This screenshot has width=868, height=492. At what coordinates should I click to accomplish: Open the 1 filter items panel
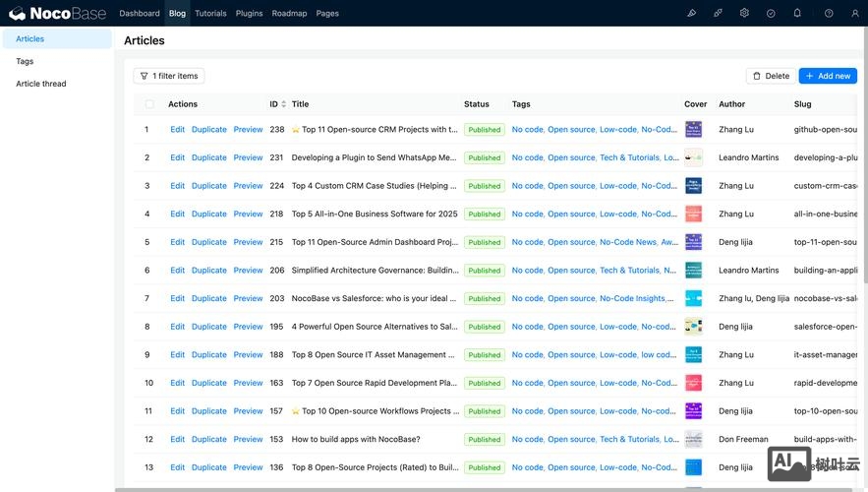click(169, 76)
